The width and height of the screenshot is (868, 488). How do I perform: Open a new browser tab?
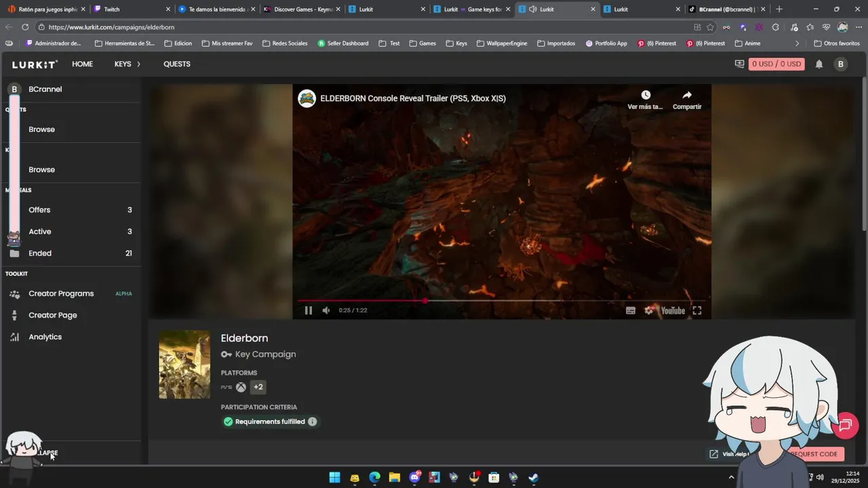779,9
